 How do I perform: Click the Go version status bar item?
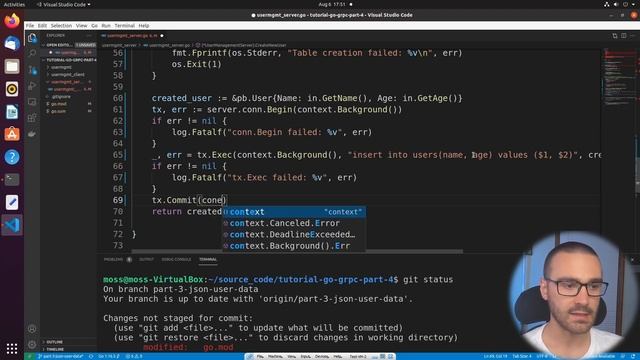pyautogui.click(x=108, y=356)
